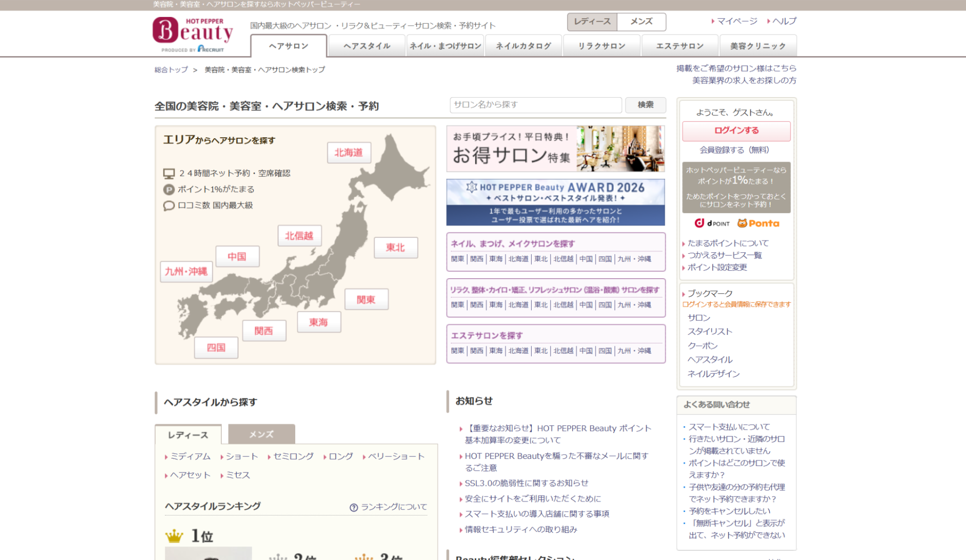
Task: Open the エステサロン navigation tab
Action: pyautogui.click(x=679, y=46)
